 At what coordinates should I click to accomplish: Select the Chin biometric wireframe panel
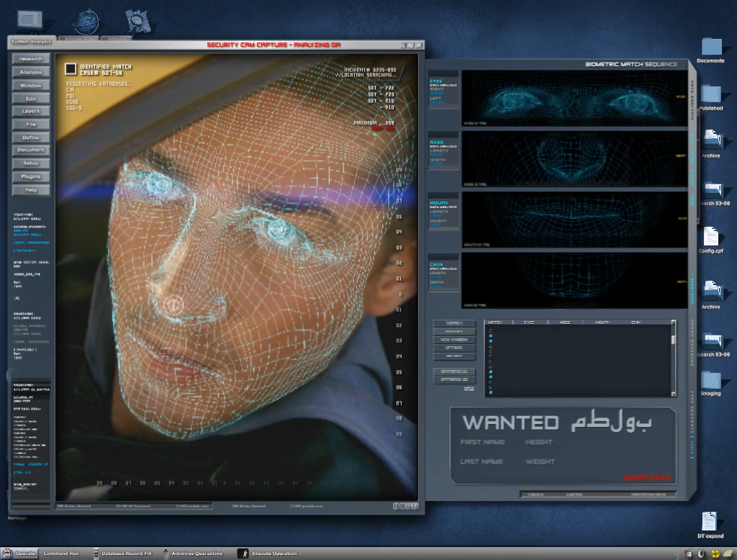pyautogui.click(x=574, y=280)
